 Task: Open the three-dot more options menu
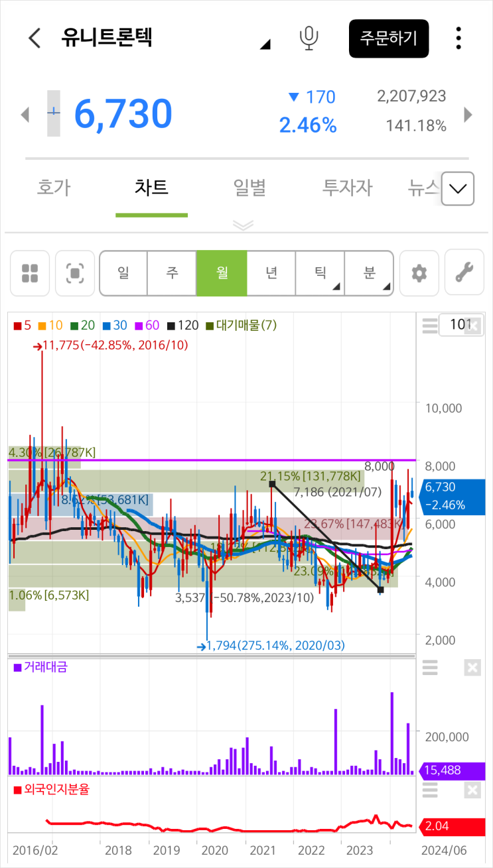click(x=458, y=38)
